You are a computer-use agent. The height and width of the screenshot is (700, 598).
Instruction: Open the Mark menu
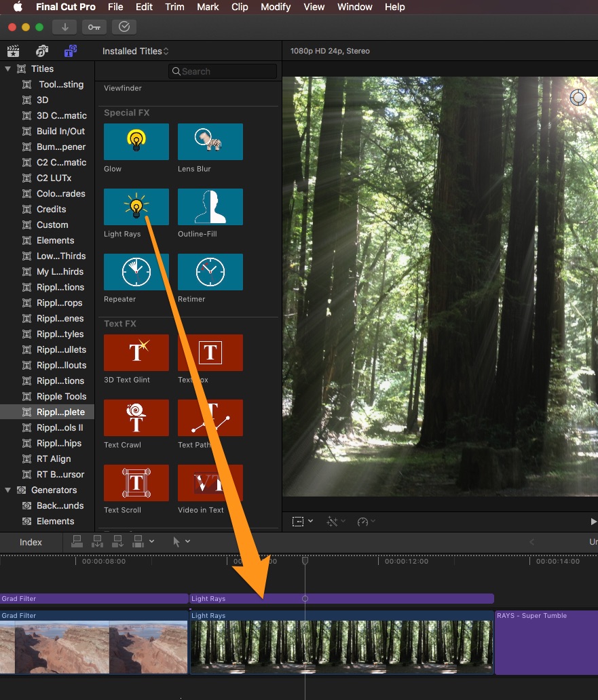click(208, 7)
